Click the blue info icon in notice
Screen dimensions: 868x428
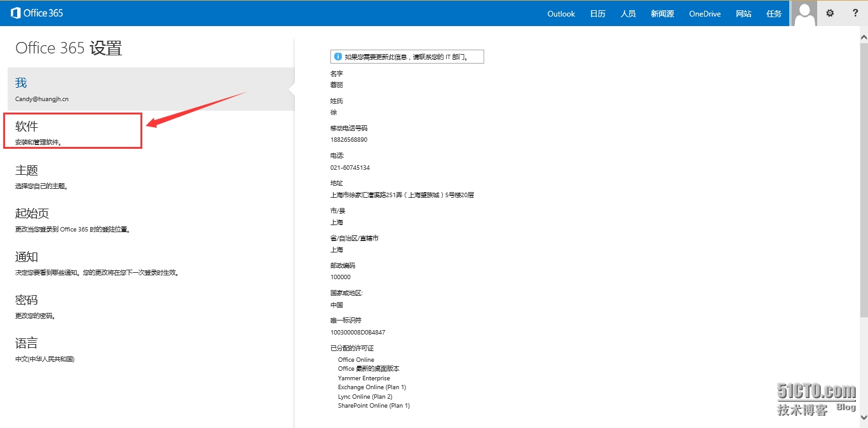338,57
